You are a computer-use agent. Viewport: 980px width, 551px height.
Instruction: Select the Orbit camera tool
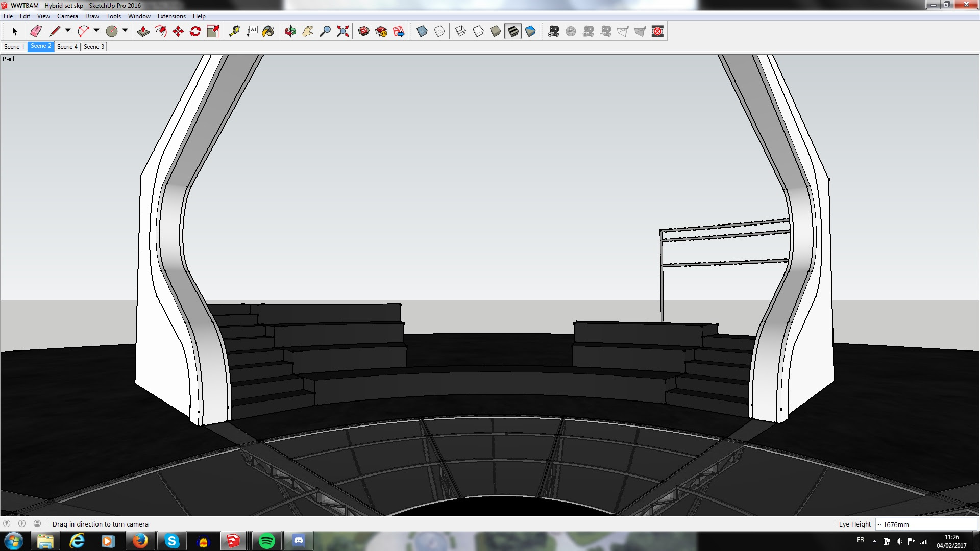[290, 31]
